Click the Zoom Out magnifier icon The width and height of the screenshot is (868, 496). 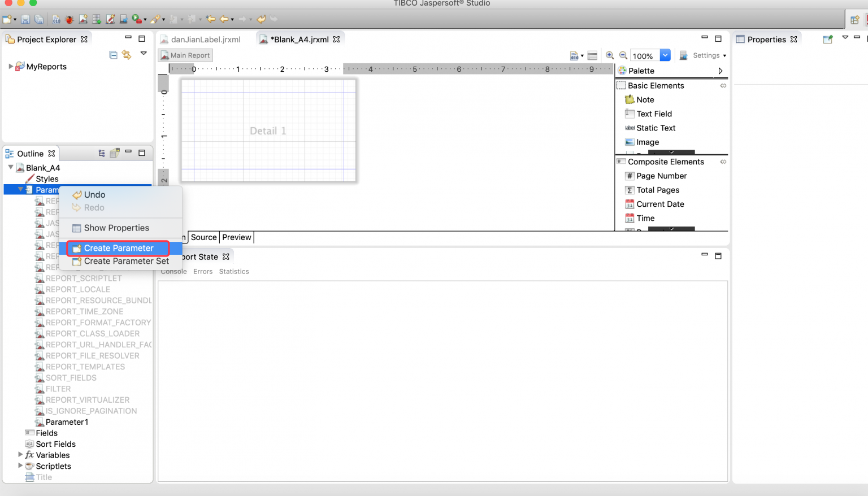click(623, 55)
